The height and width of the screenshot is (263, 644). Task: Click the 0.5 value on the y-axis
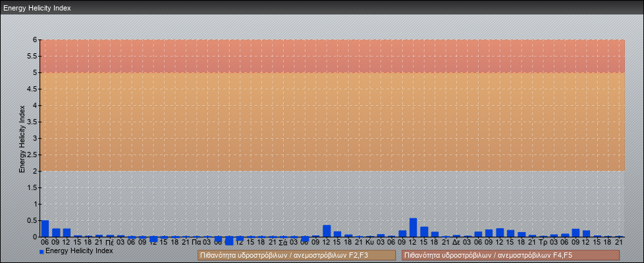pos(32,220)
